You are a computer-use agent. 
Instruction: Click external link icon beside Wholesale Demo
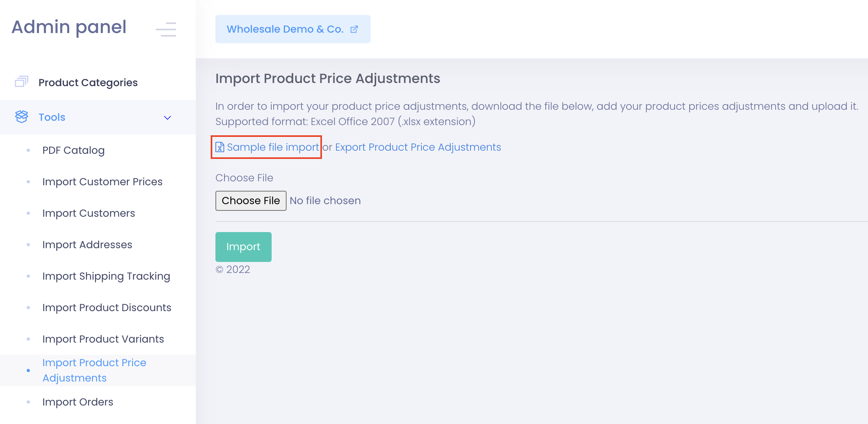[x=354, y=29]
